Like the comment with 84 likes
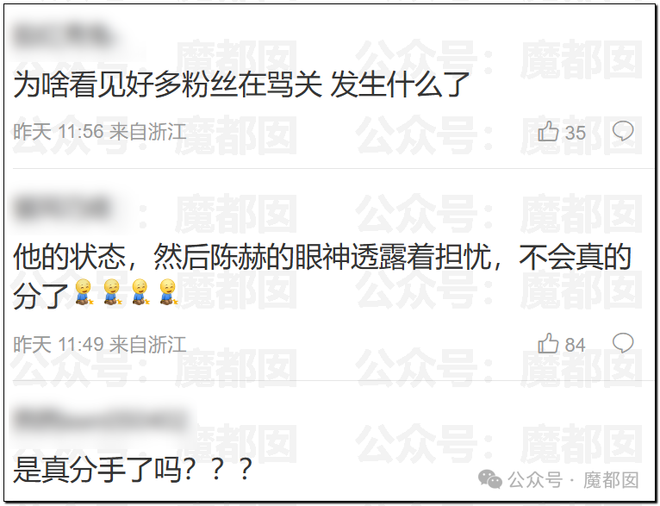The height and width of the screenshot is (506, 660). coord(548,343)
